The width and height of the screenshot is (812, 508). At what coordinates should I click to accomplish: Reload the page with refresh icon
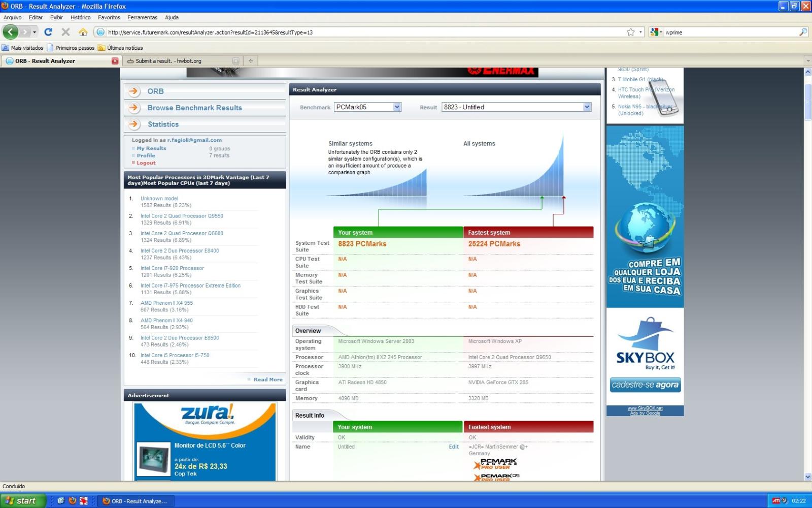(x=48, y=32)
